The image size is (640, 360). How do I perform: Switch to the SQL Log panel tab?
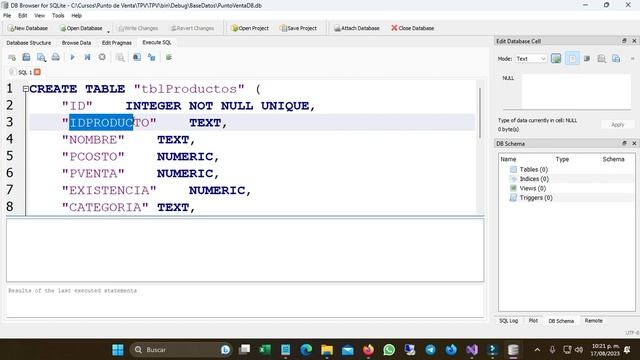pos(508,321)
